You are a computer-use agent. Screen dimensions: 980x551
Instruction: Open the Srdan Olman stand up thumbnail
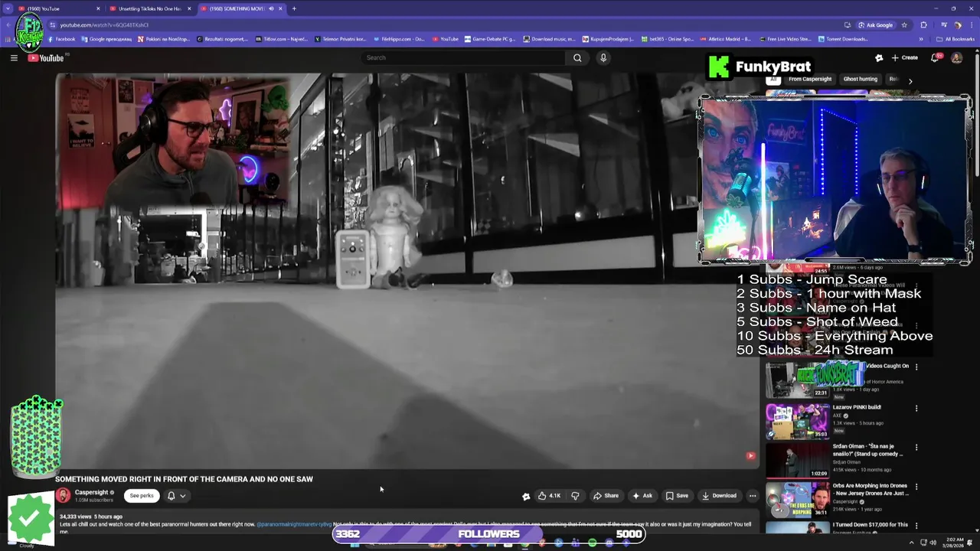click(x=798, y=460)
